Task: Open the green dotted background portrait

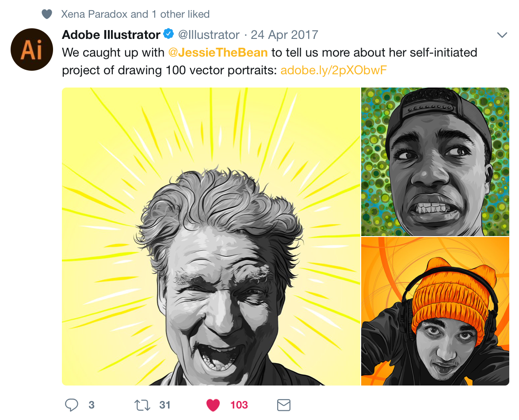Action: pyautogui.click(x=435, y=161)
